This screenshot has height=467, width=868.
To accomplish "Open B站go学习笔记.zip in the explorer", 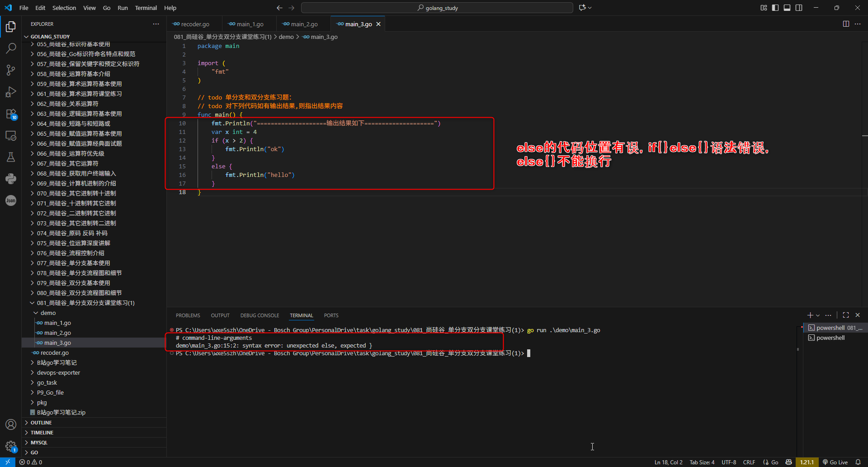I will pos(94,413).
